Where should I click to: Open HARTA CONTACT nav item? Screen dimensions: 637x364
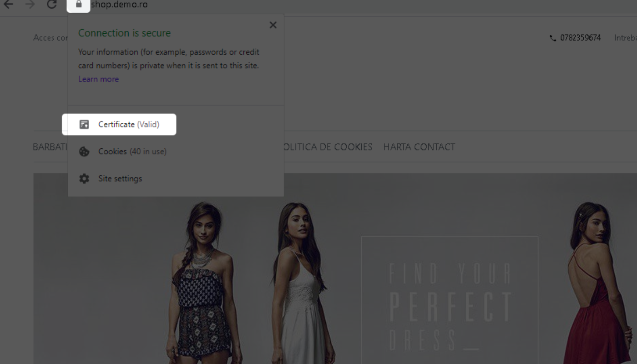pyautogui.click(x=419, y=147)
